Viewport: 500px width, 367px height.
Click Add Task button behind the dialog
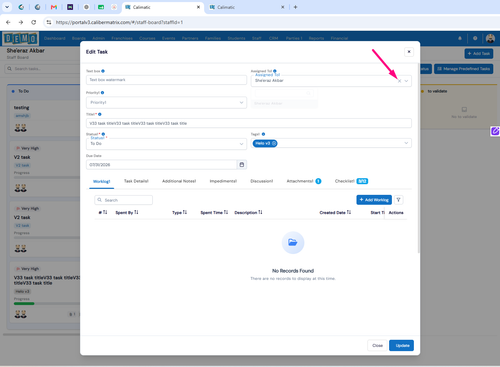coord(479,53)
